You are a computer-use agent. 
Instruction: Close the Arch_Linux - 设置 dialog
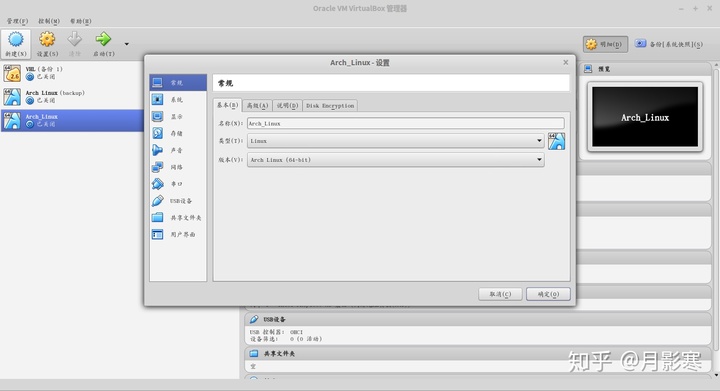tap(566, 62)
